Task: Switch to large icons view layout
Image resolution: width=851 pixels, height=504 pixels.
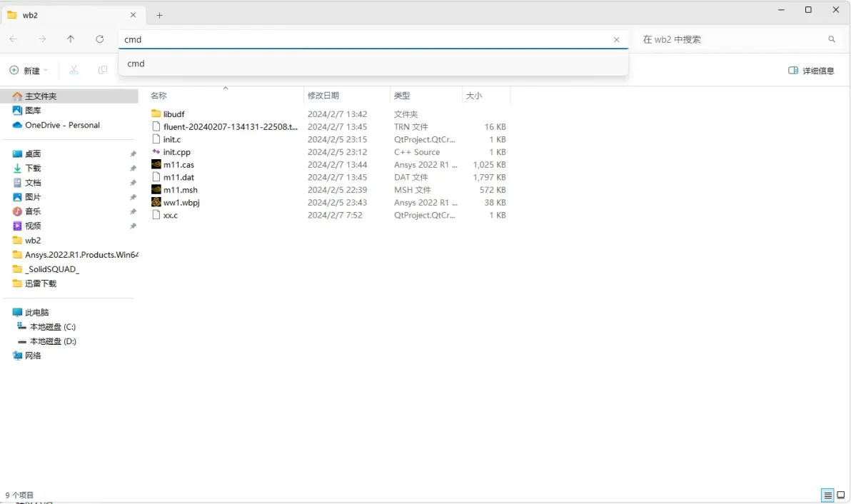Action: point(842,495)
